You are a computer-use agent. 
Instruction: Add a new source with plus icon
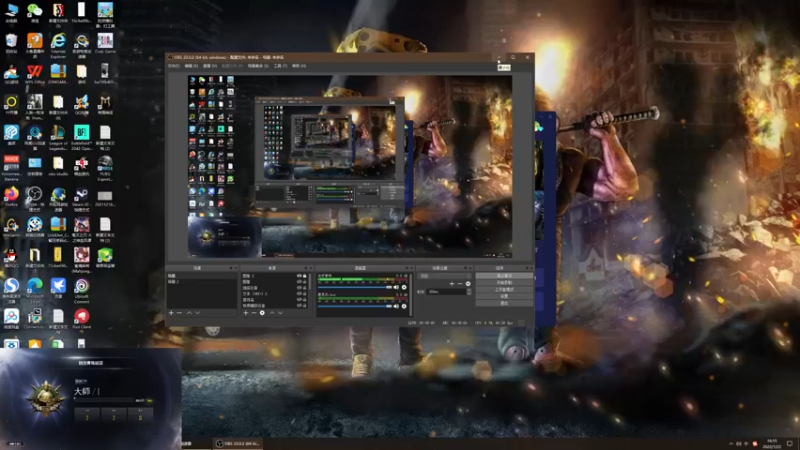tap(245, 313)
